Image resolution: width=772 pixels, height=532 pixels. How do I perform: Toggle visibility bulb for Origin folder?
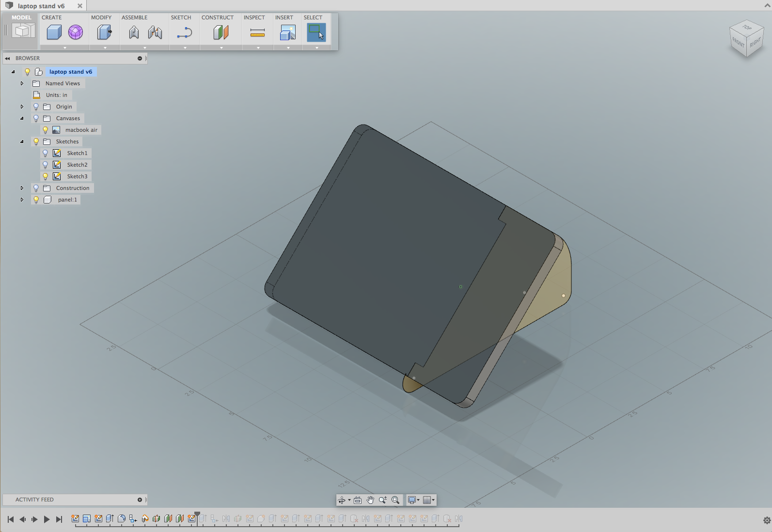(x=36, y=107)
